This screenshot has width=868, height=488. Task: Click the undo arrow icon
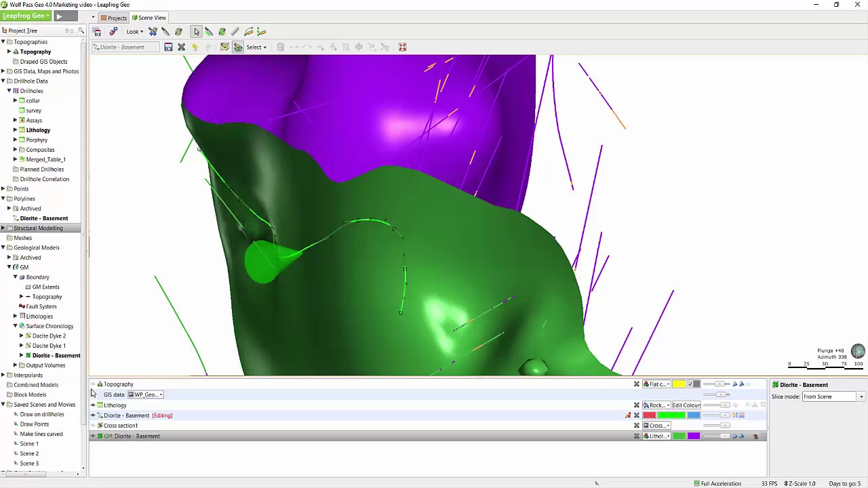(x=195, y=47)
